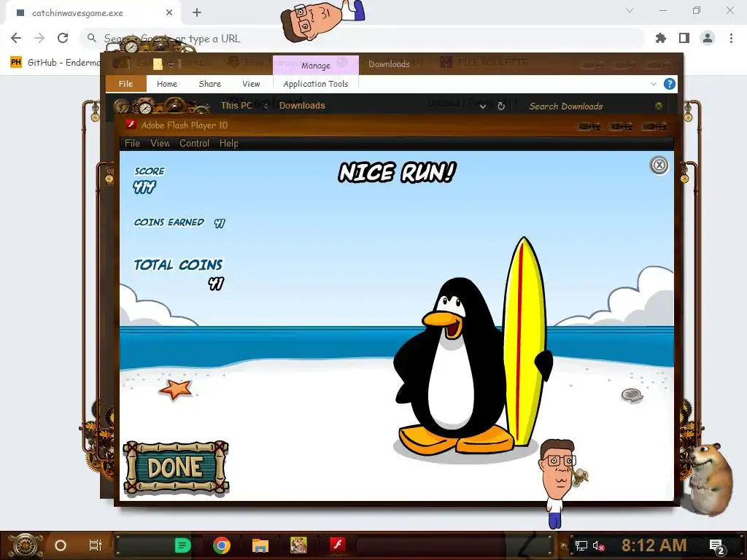Switch to the View ribbon tab in Explorer

tap(251, 84)
